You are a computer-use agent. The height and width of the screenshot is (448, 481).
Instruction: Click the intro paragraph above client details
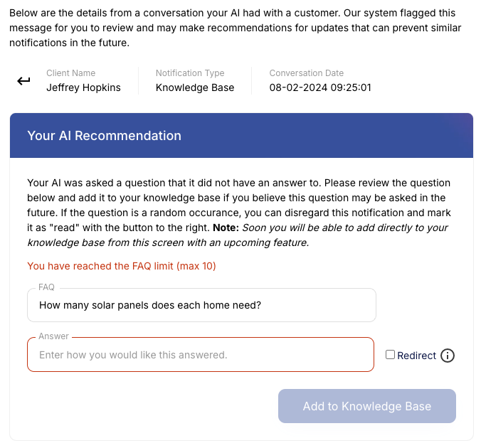click(x=235, y=27)
